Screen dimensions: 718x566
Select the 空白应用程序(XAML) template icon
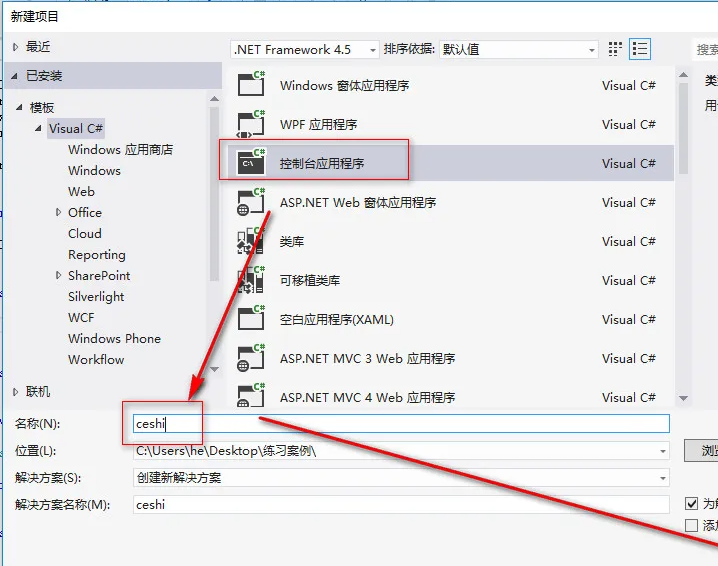[250, 319]
